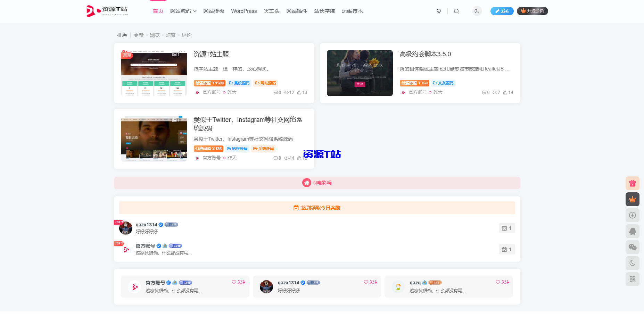Open the QQ contact icon in the right sidebar
The width and height of the screenshot is (644, 317).
point(633,231)
